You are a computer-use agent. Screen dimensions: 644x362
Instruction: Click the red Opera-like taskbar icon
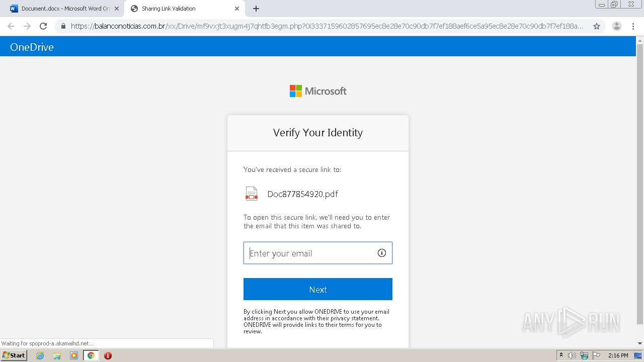[108, 355]
